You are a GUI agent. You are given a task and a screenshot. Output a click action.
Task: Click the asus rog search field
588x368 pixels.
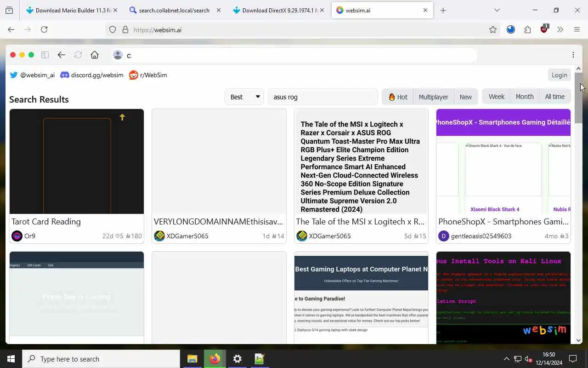coord(322,97)
